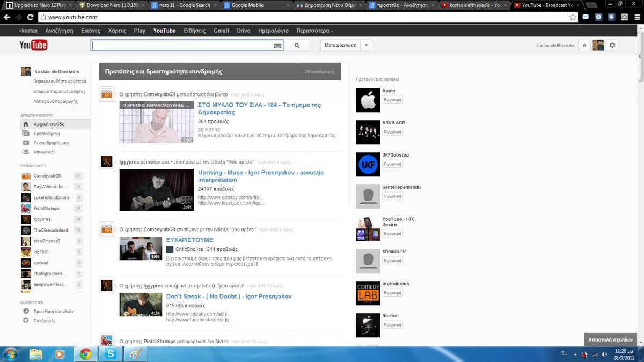Show hidden system tray icons arrow
The image size is (644, 362).
click(575, 354)
